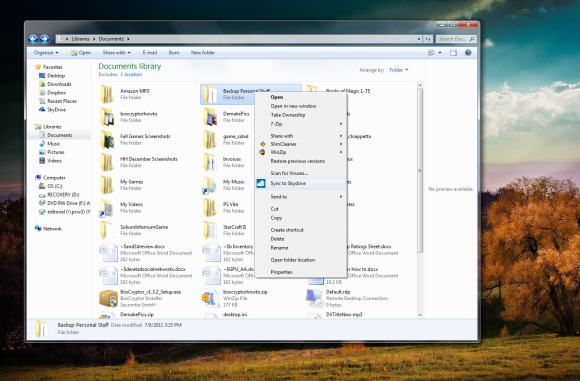The width and height of the screenshot is (580, 381).
Task: Click the E-mail toolbar button
Action: click(x=150, y=53)
